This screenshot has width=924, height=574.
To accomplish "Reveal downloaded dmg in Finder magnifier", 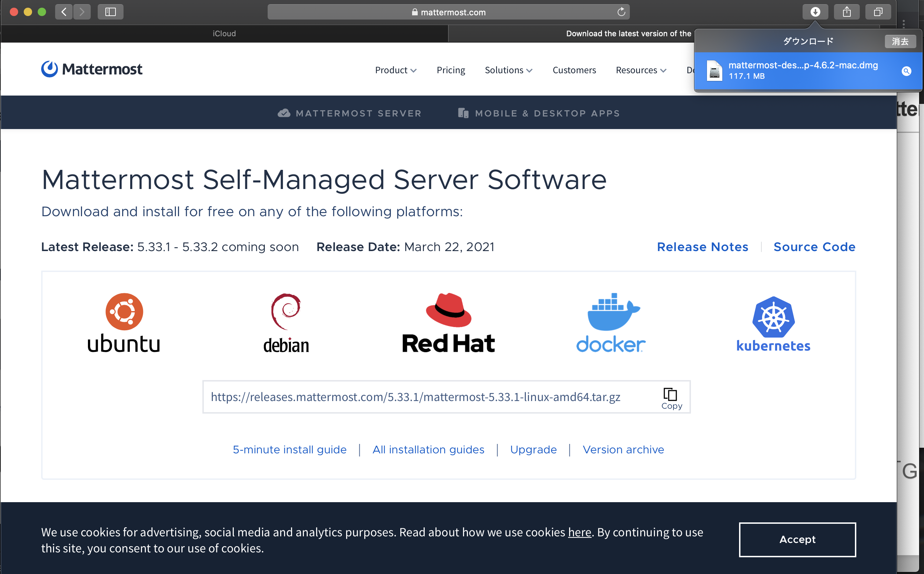I will tap(906, 71).
